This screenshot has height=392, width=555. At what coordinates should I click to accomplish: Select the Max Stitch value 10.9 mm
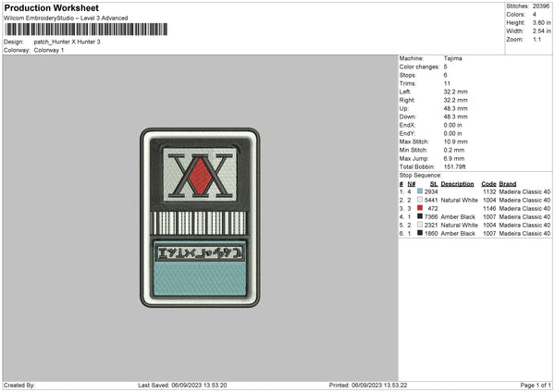coord(455,141)
